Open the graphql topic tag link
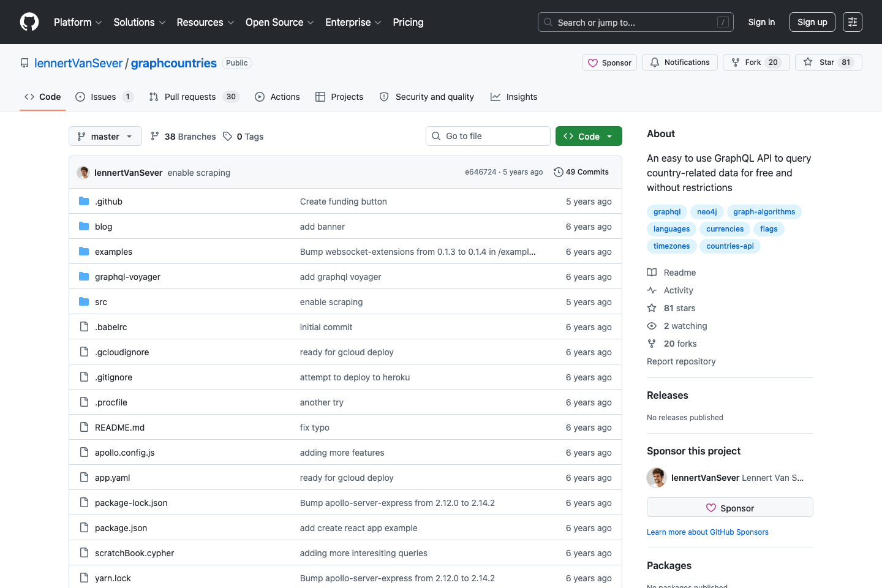 pos(666,211)
